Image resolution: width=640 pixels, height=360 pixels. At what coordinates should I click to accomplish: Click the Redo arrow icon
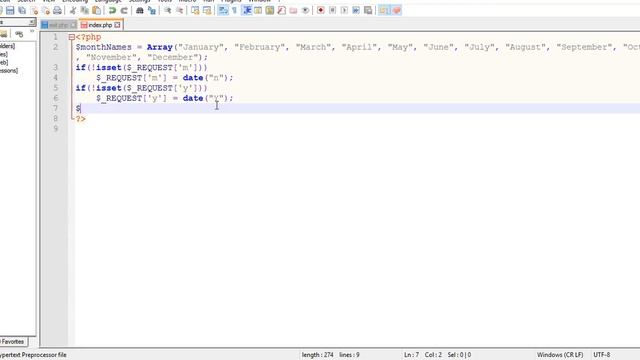124,11
